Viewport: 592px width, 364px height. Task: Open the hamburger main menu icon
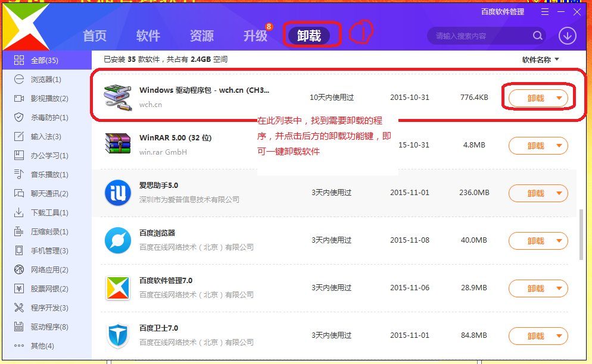point(544,11)
